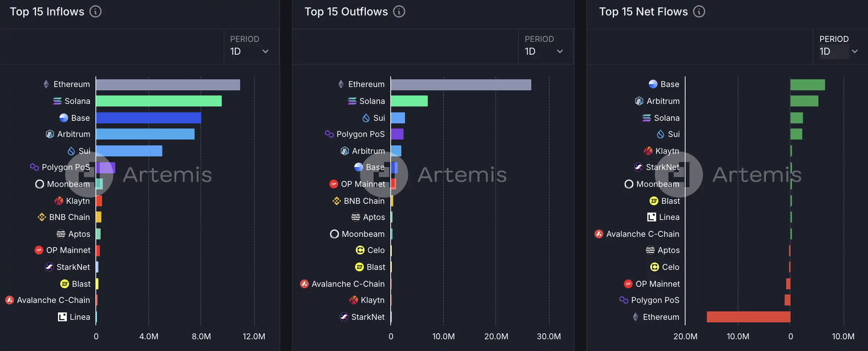The image size is (868, 351).
Task: Click the 30.0M axis label in Outflows
Action: (549, 336)
